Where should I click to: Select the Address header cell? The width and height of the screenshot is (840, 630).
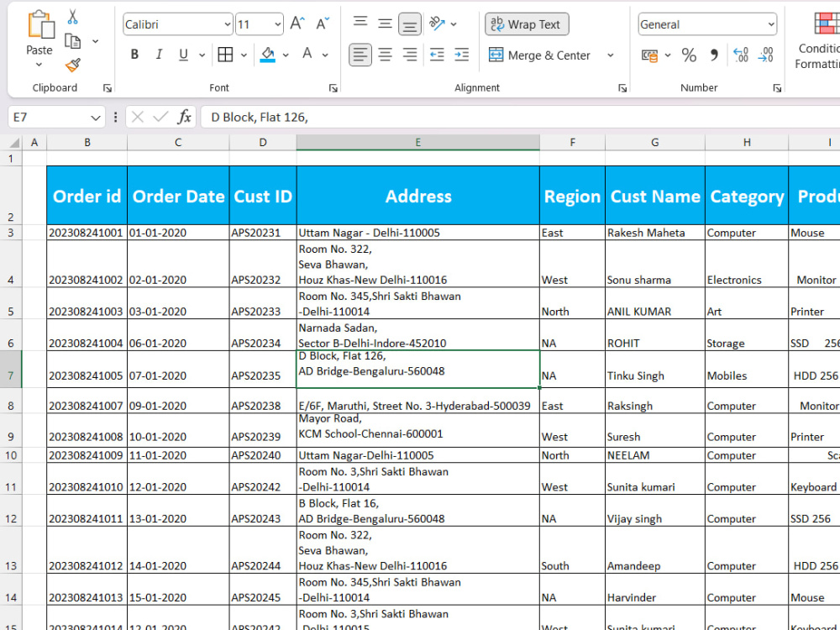[x=417, y=196]
